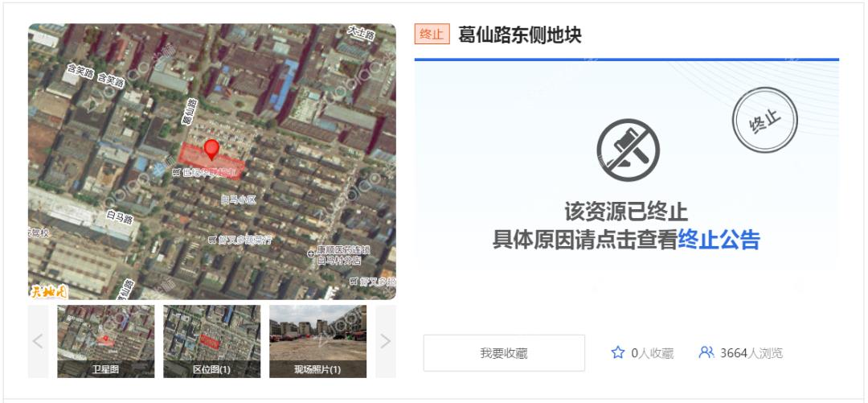Click the star favorite icon

618,352
